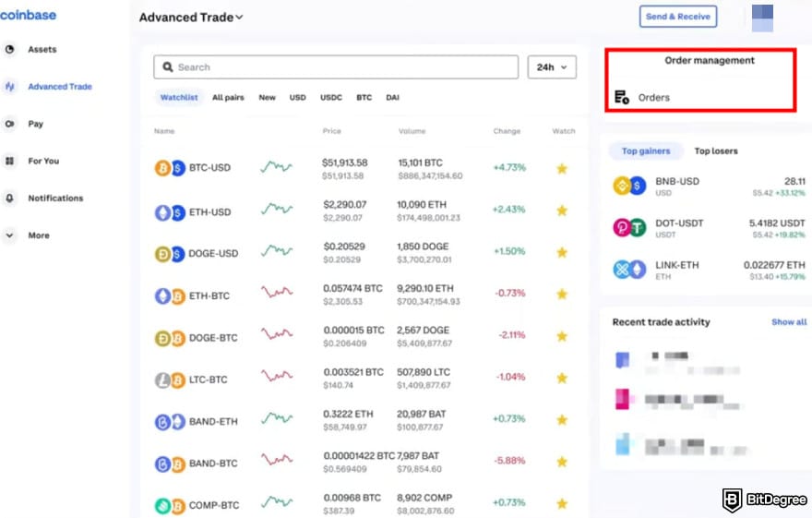
Task: Click the 5.4182 USDT DOT-USDT price
Action: (x=777, y=223)
